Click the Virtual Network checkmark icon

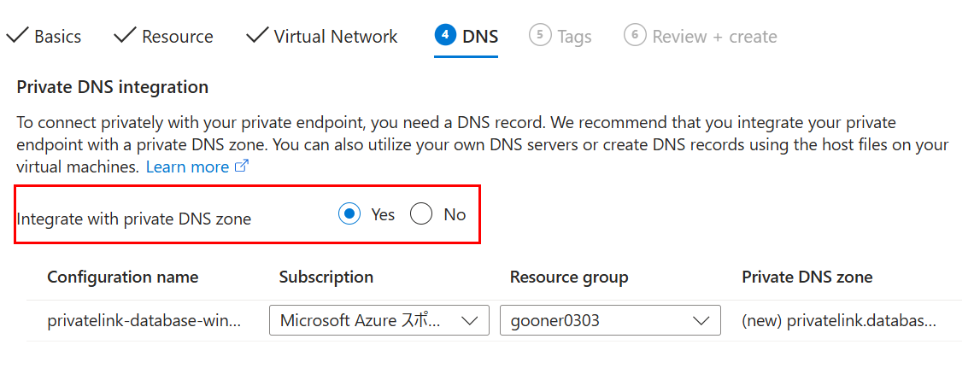pyautogui.click(x=257, y=36)
